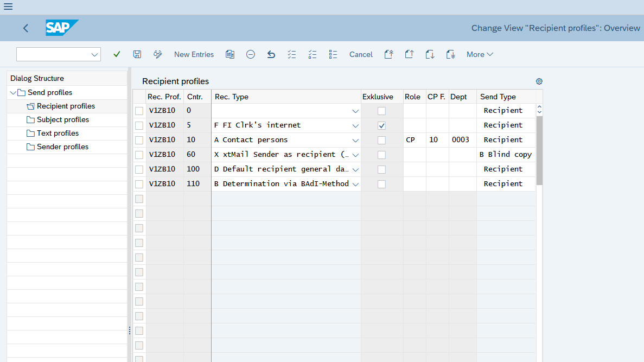Open Rec. Type dropdown for Default recipient row
The height and width of the screenshot is (362, 644).
(355, 169)
